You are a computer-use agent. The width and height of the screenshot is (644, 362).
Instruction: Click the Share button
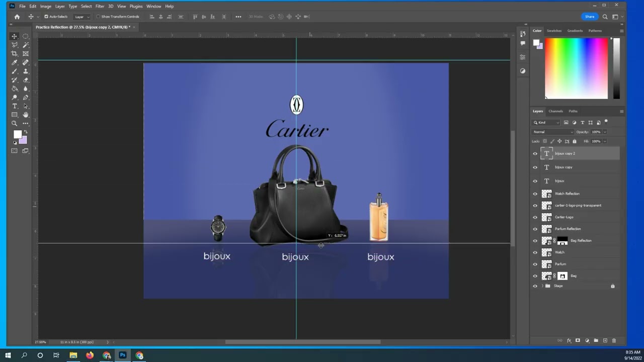pos(590,17)
